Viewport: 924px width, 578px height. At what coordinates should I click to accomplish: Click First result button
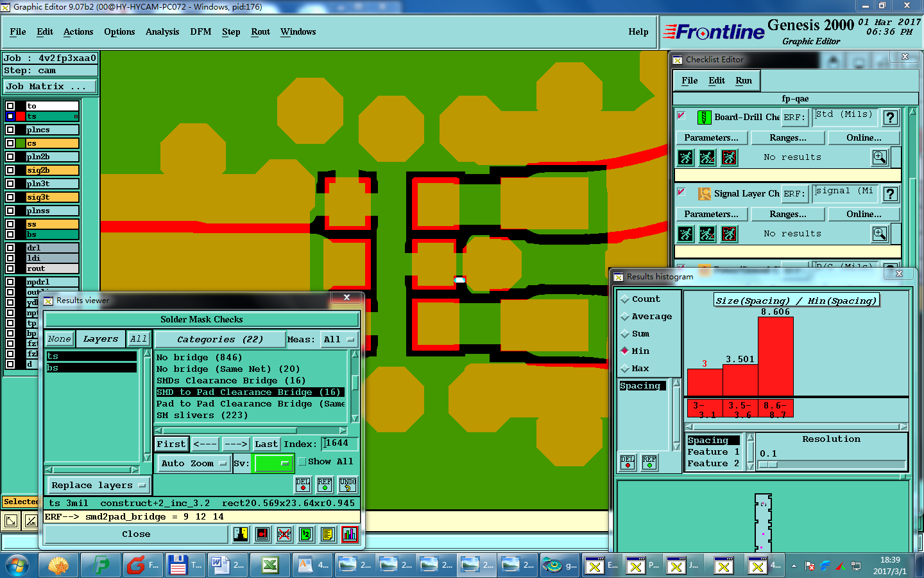[171, 444]
